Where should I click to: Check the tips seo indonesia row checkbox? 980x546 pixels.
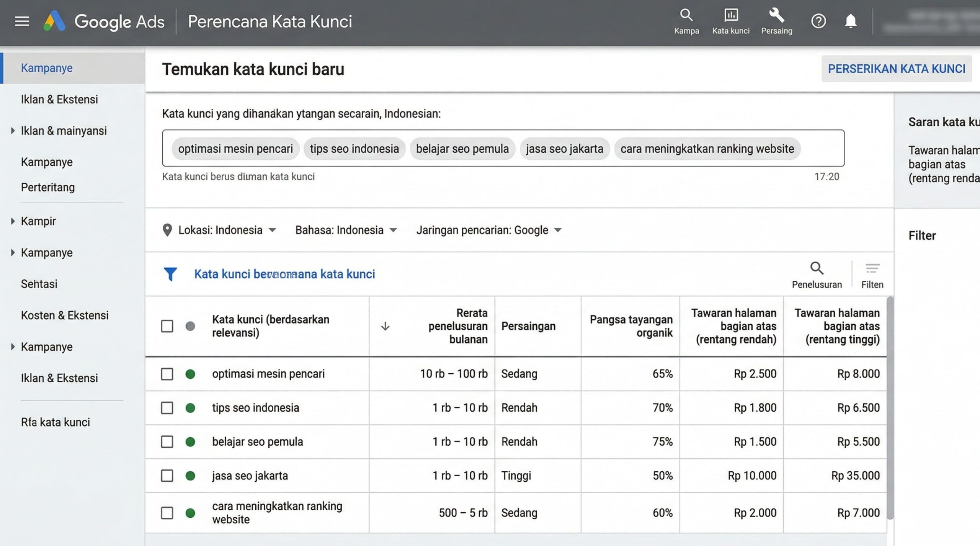click(167, 408)
